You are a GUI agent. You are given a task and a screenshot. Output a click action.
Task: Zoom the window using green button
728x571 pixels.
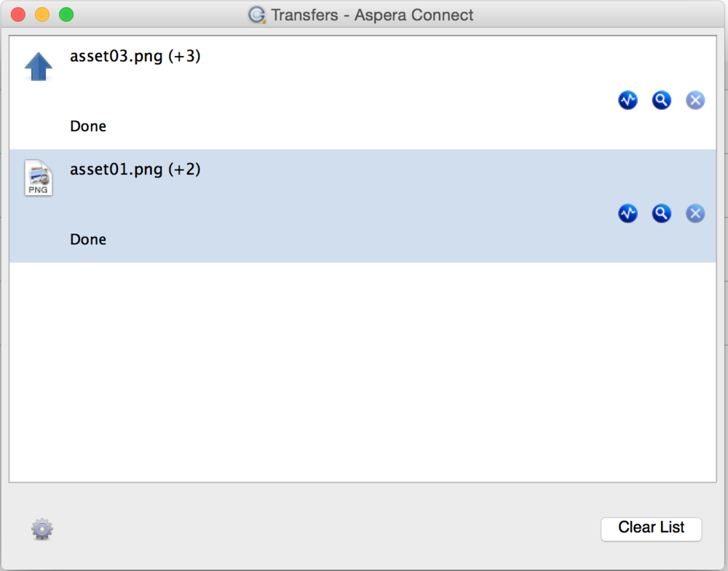click(x=66, y=15)
